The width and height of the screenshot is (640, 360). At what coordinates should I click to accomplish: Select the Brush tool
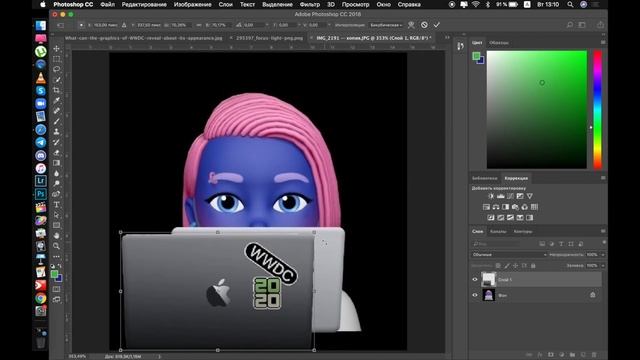pyautogui.click(x=56, y=121)
